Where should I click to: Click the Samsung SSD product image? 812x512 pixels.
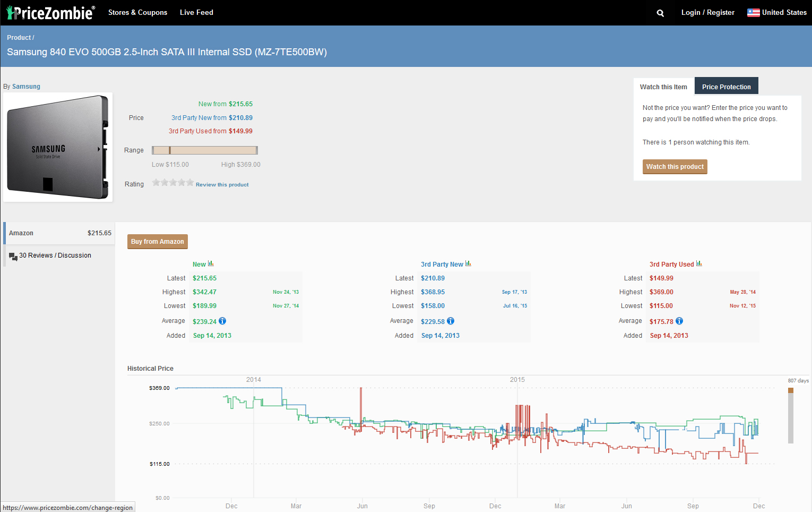tap(58, 147)
